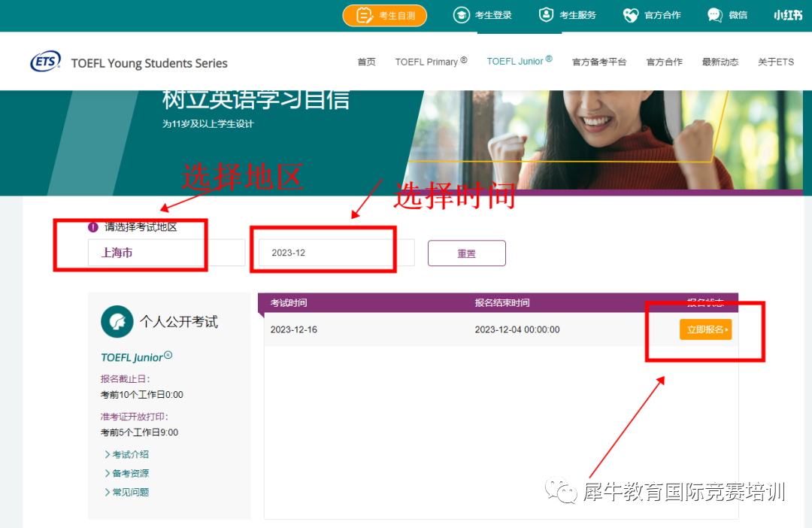Open 官方合作 in the white navigation menu
The image size is (812, 528).
pos(665,62)
